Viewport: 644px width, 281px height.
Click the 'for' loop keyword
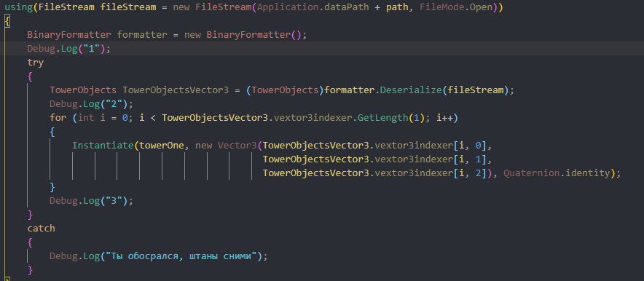coord(58,118)
